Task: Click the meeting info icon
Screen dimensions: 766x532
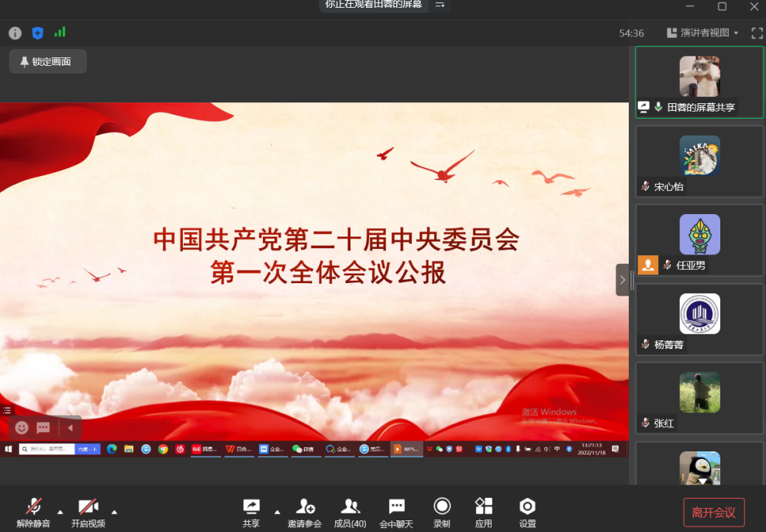Action: (x=15, y=33)
